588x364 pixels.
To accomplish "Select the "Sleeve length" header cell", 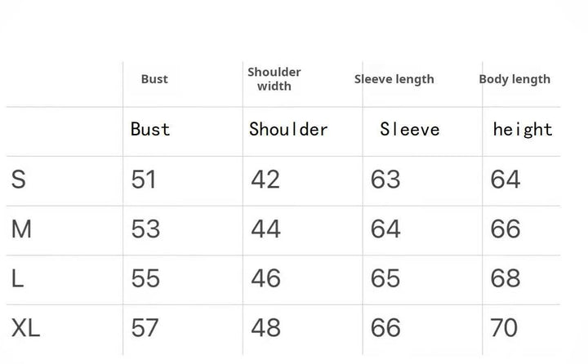I will [x=394, y=79].
